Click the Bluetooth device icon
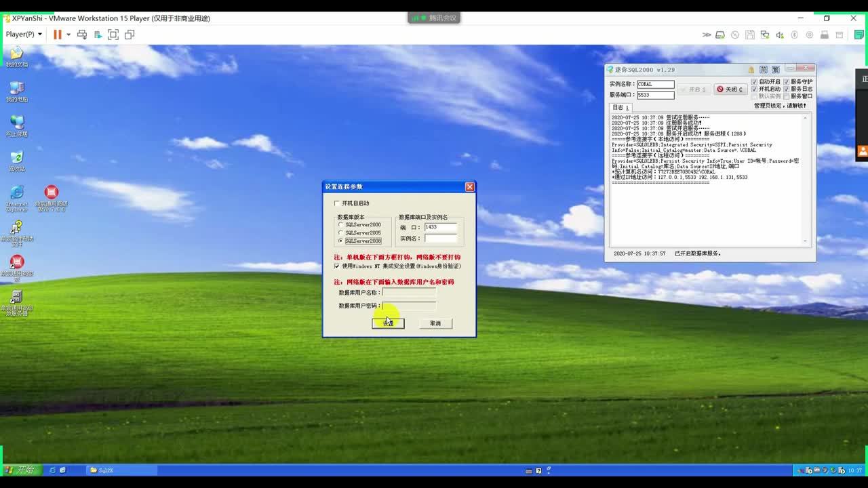Screen dimensions: 868x488 (794, 35)
